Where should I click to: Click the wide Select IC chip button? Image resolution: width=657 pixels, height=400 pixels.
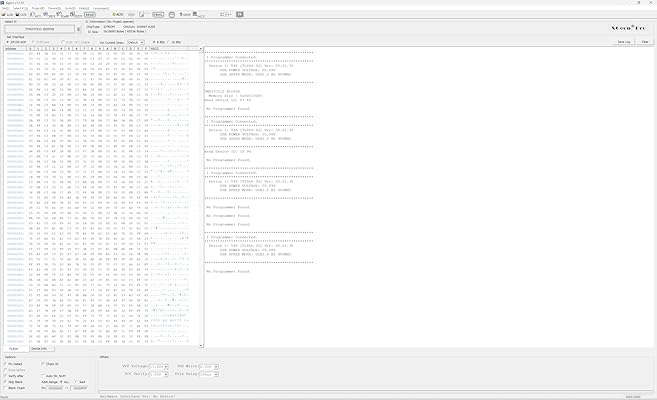click(39, 29)
